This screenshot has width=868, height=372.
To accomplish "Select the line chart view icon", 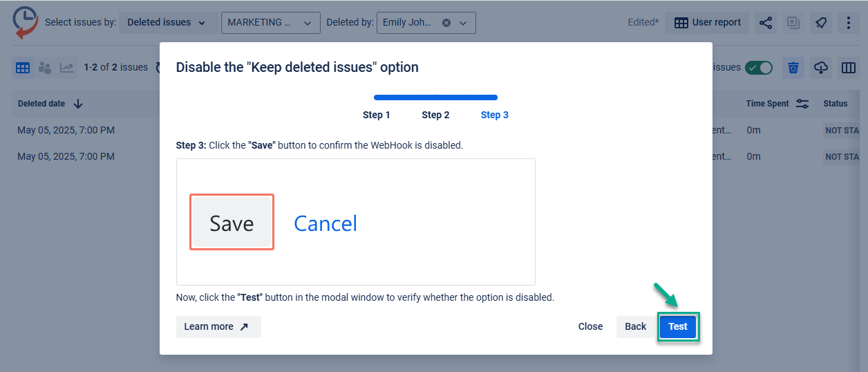I will point(67,68).
